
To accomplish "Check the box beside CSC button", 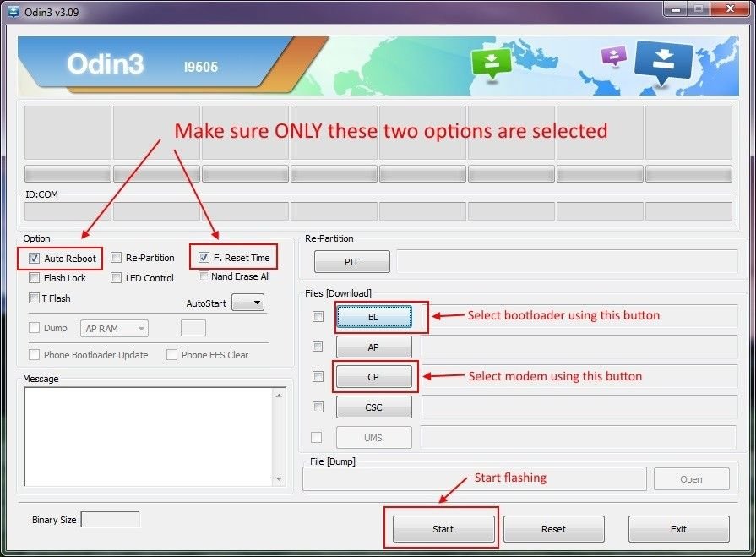I will pyautogui.click(x=318, y=407).
